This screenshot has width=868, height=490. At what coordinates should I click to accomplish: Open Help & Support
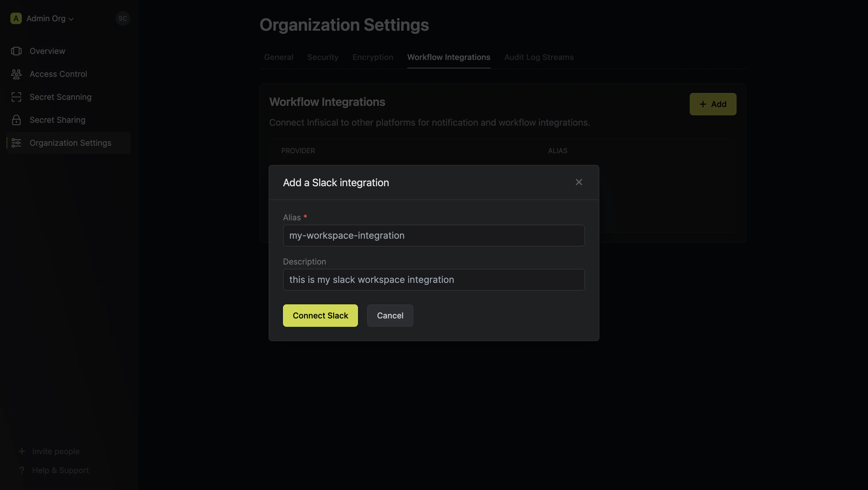pos(60,470)
